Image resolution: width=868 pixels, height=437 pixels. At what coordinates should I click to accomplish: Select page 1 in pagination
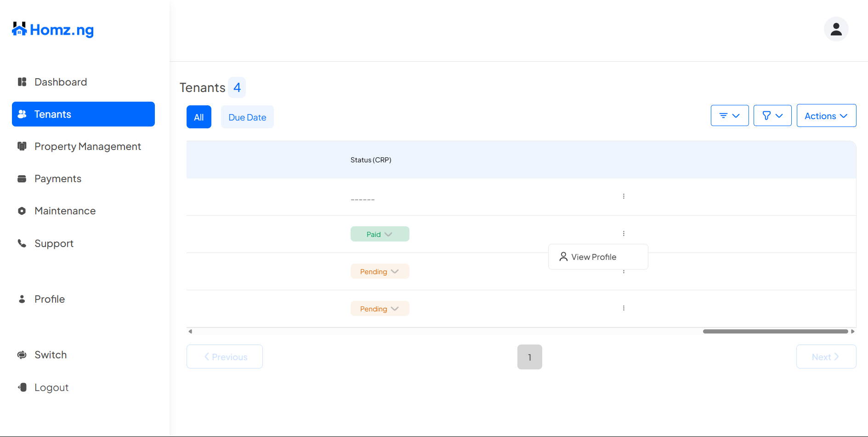[529, 357]
